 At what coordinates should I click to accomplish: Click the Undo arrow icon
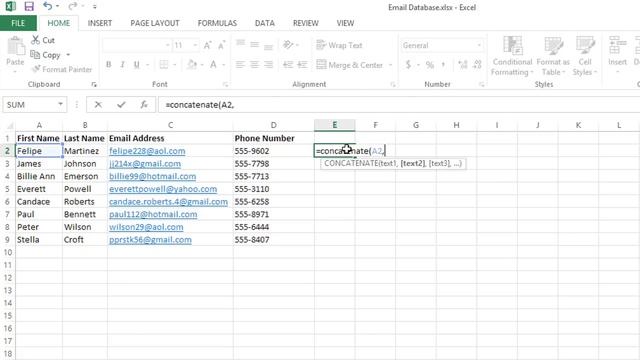click(x=47, y=6)
